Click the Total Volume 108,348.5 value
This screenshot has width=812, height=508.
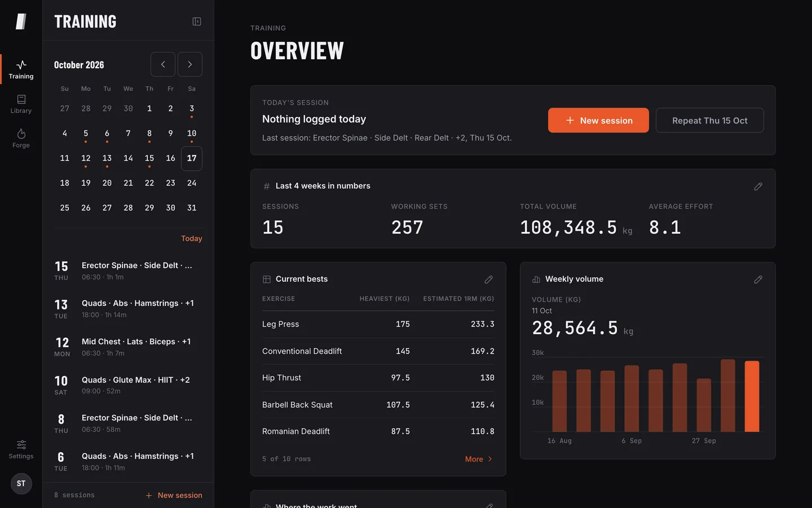[x=568, y=227]
